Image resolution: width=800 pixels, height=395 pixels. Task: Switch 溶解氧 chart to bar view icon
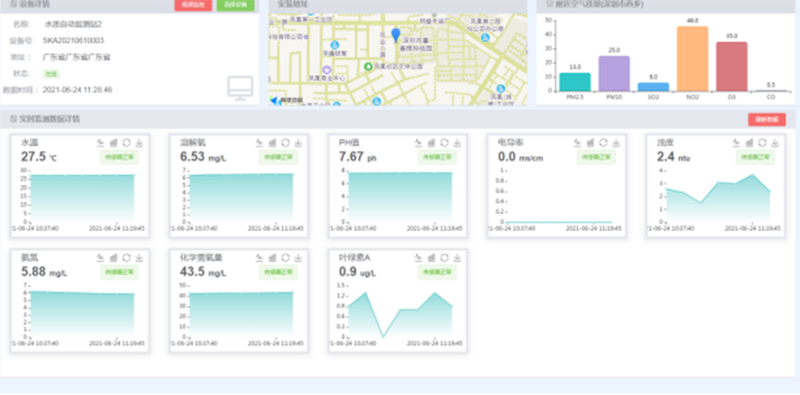(x=272, y=143)
